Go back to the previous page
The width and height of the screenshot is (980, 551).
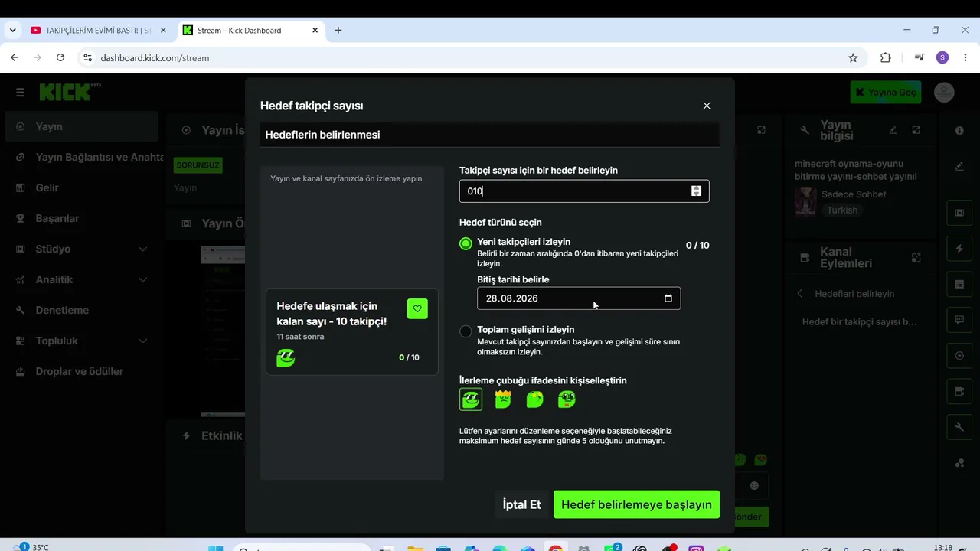coord(15,57)
